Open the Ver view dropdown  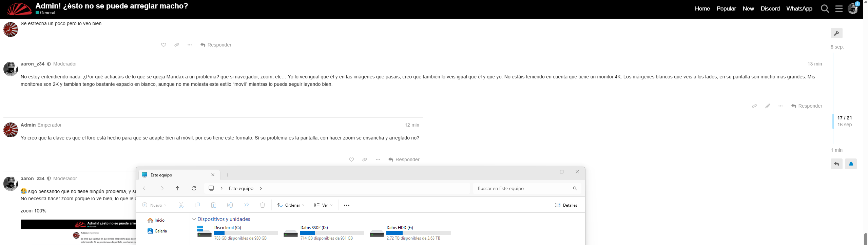point(323,205)
